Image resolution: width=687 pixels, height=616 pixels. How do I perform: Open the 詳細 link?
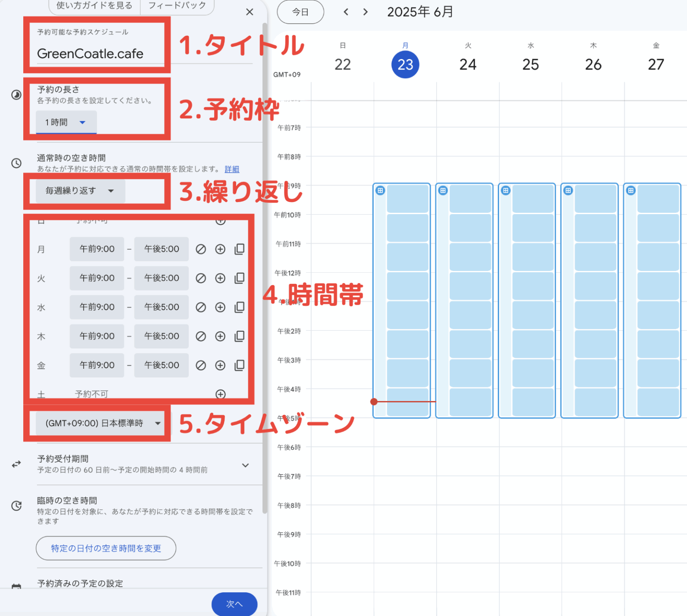pyautogui.click(x=232, y=169)
